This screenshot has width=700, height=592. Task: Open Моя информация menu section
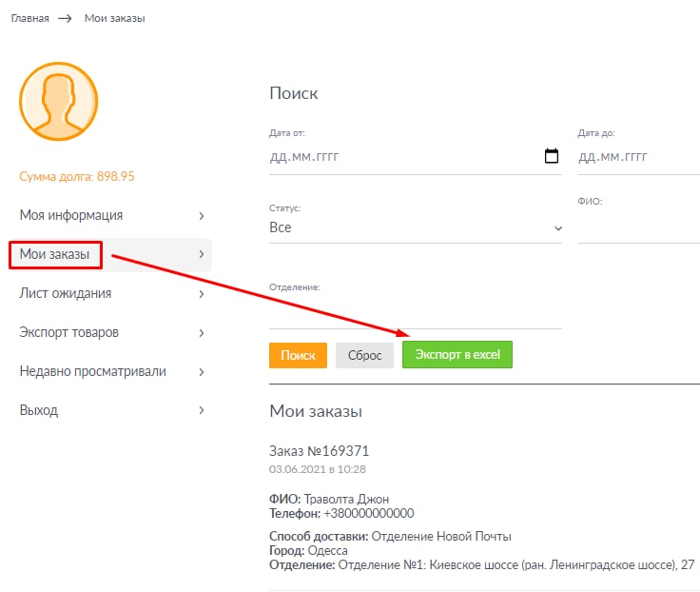(71, 215)
